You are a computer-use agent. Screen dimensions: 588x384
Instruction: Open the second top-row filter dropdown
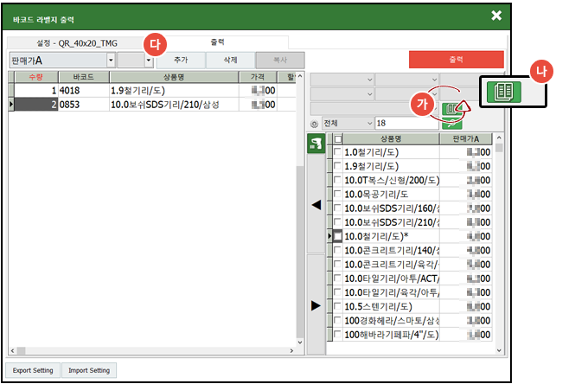coord(434,80)
